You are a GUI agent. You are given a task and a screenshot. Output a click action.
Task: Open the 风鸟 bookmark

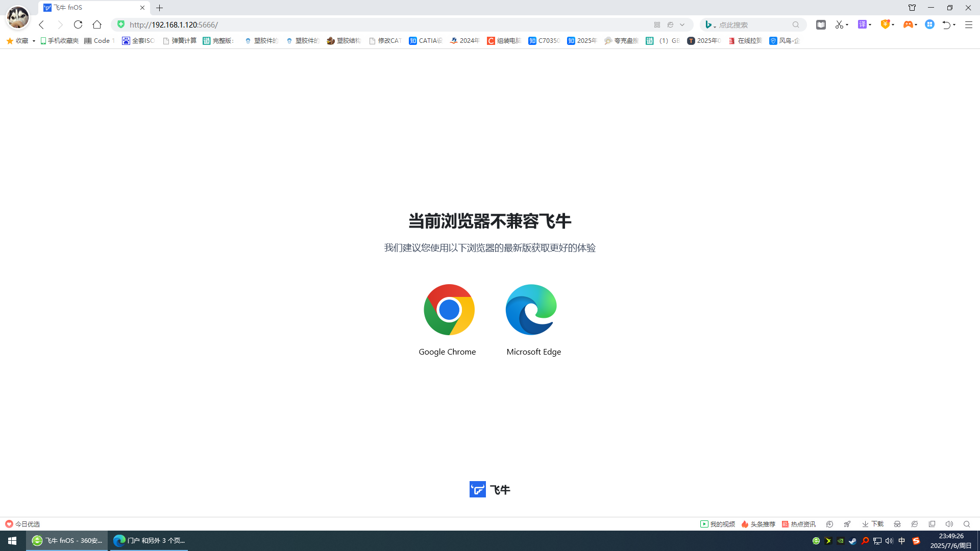click(785, 41)
